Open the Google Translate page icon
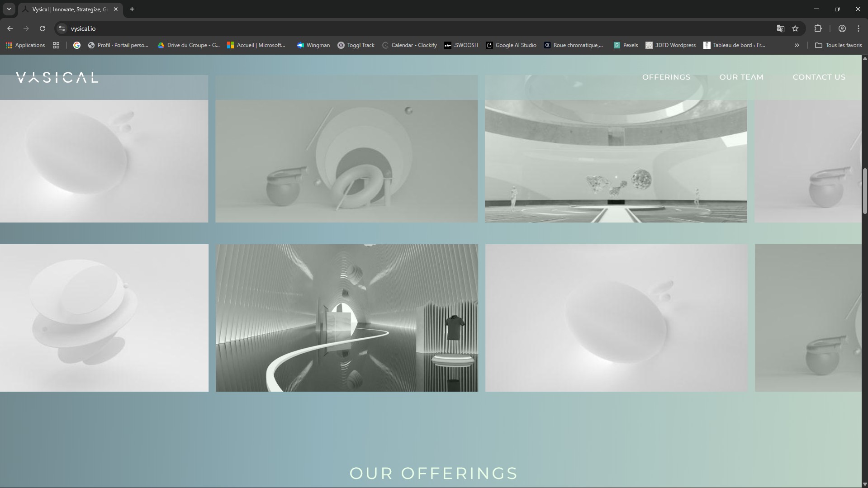Viewport: 868px width, 488px height. pyautogui.click(x=780, y=28)
